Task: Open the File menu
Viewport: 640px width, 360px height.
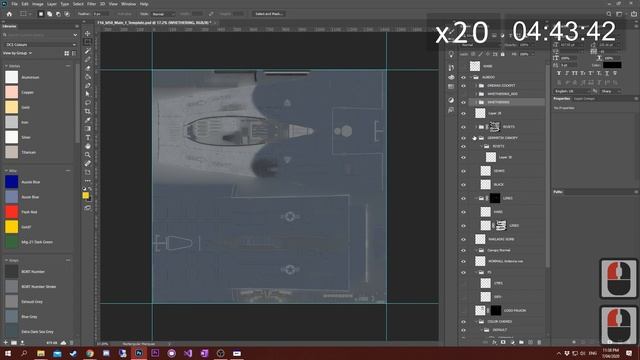Action: click(x=14, y=4)
